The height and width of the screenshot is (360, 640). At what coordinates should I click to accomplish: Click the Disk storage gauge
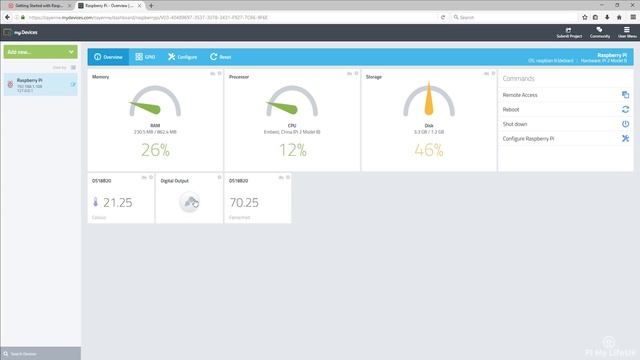429,99
